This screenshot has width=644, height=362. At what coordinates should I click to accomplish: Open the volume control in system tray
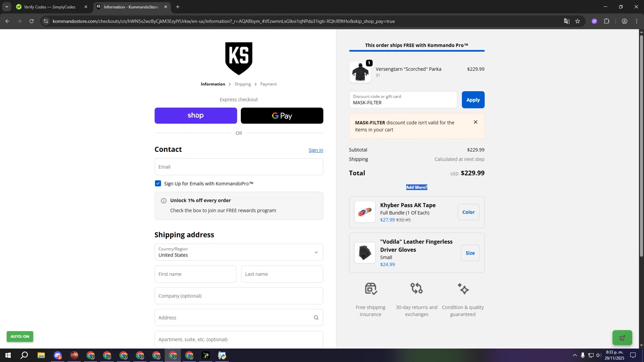point(598,355)
